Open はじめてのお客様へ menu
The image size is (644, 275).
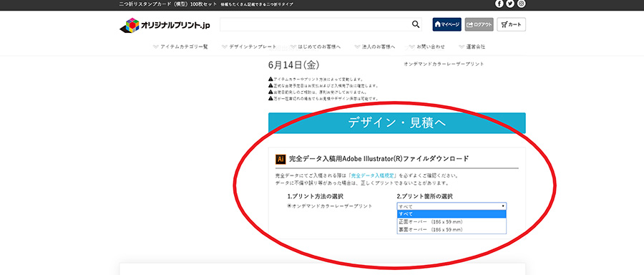316,47
